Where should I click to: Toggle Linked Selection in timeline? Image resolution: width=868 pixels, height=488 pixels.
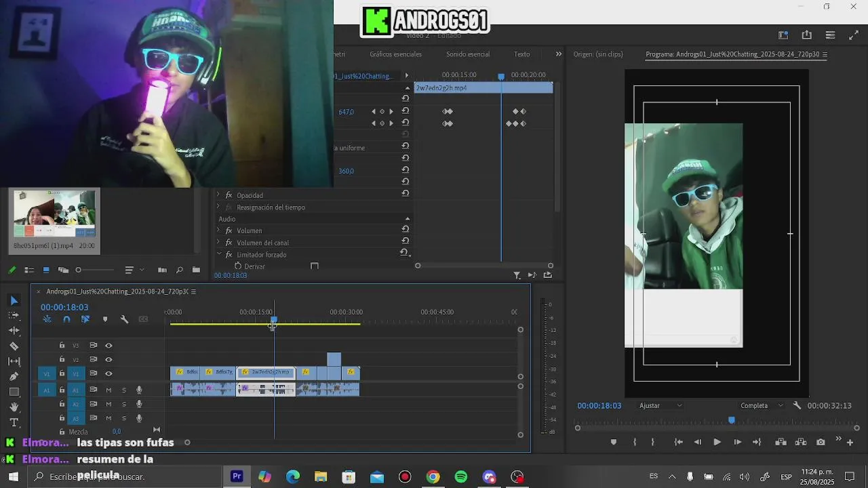85,319
